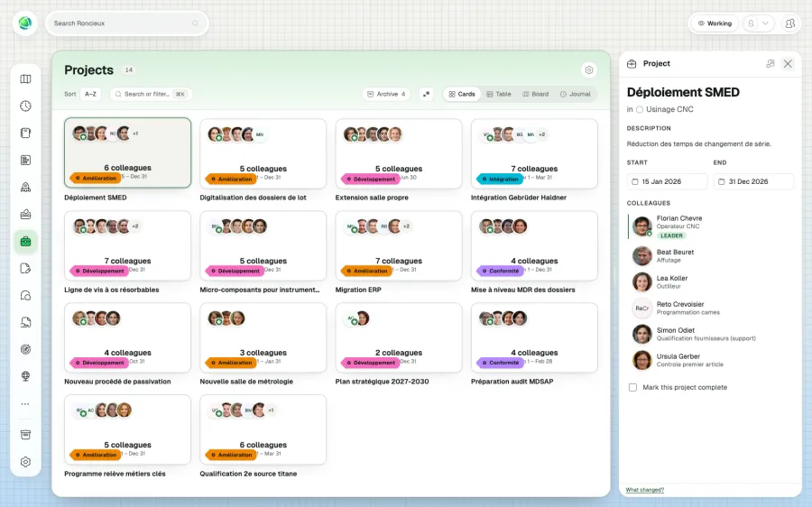The image size is (812, 507).
Task: Open the notebook icon in the sidebar
Action: 25,134
